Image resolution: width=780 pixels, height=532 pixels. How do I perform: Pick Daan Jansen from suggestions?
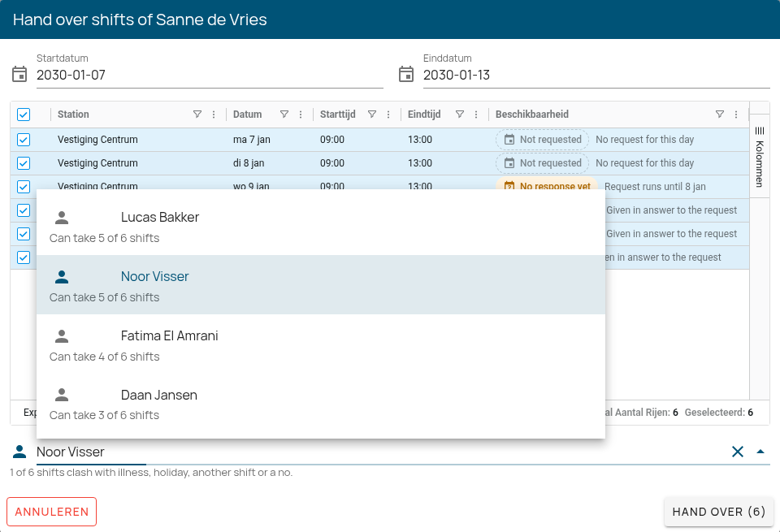(321, 404)
